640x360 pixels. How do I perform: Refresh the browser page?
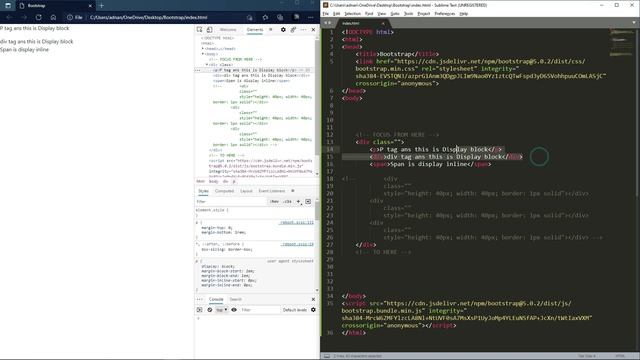coord(38,18)
